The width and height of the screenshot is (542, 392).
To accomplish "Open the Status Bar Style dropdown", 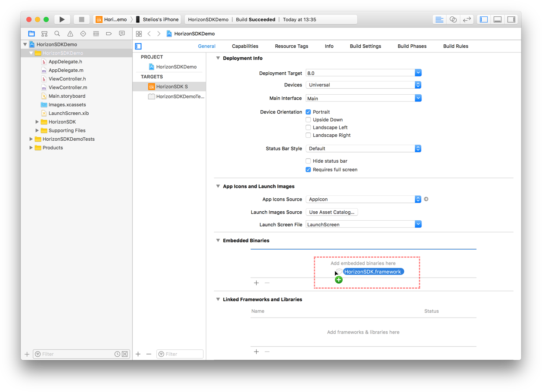I will pos(363,148).
